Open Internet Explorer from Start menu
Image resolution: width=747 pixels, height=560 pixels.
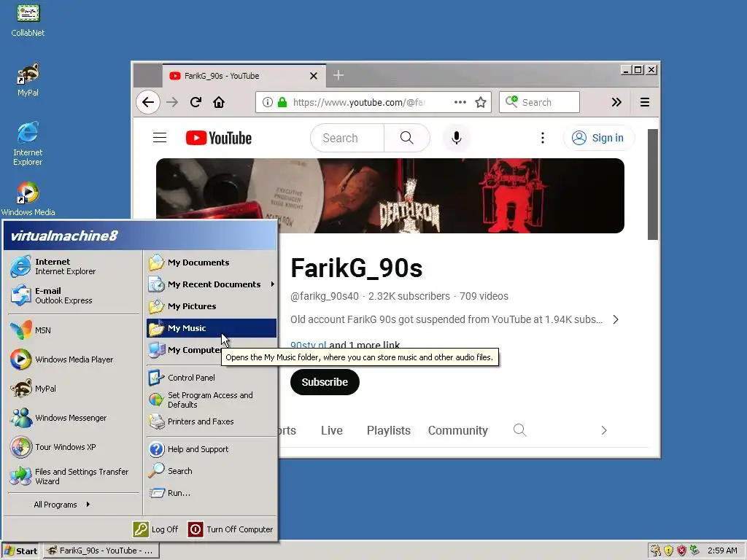74,266
